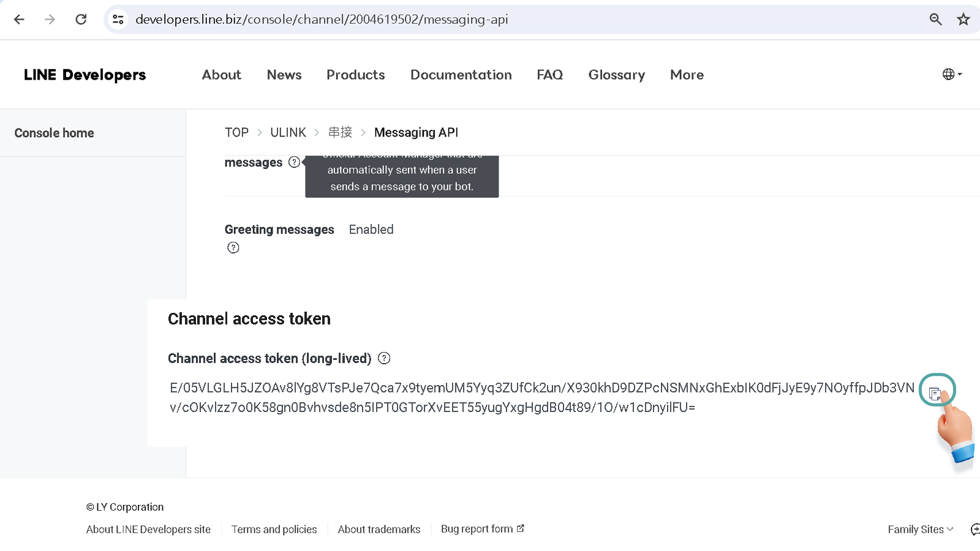
Task: Open About trademarks link
Action: click(379, 530)
